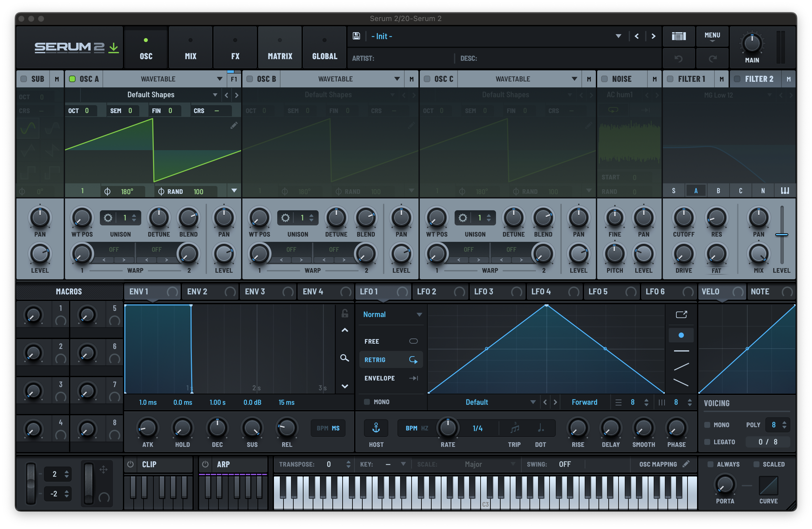Viewport: 812px width, 529px height.
Task: Open the MENU button
Action: pos(712,36)
